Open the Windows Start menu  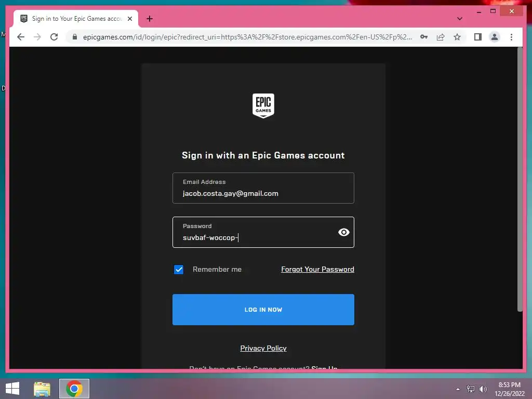[x=12, y=389]
